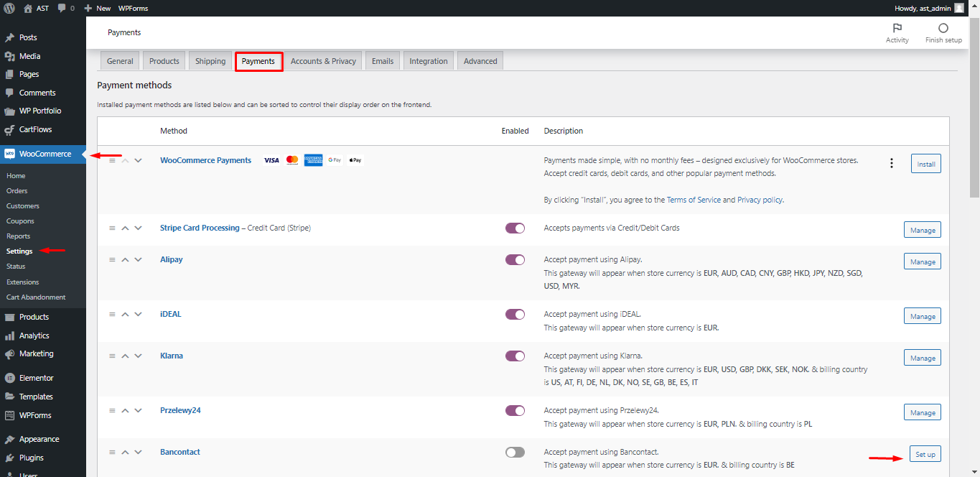
Task: Open the Klarna method link
Action: (172, 356)
